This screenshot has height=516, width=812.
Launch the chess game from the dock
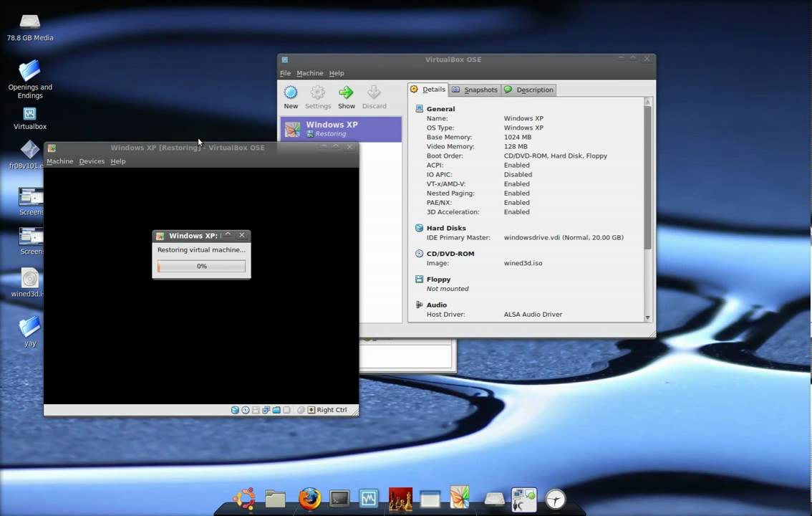click(x=400, y=500)
